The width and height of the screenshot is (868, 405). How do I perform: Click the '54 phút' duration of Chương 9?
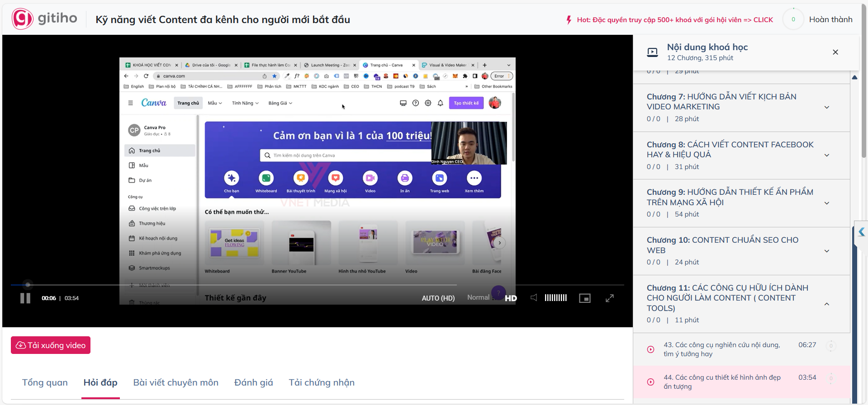click(x=687, y=214)
